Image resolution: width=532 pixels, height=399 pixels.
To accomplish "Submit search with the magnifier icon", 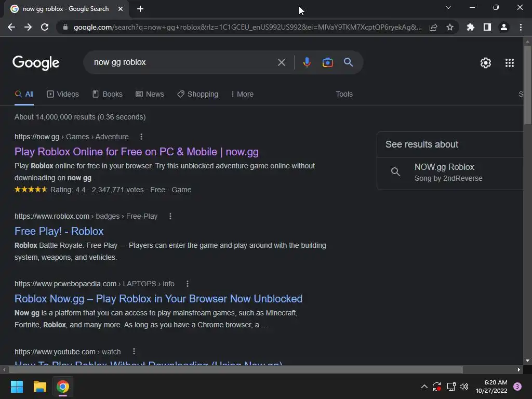I will [349, 62].
